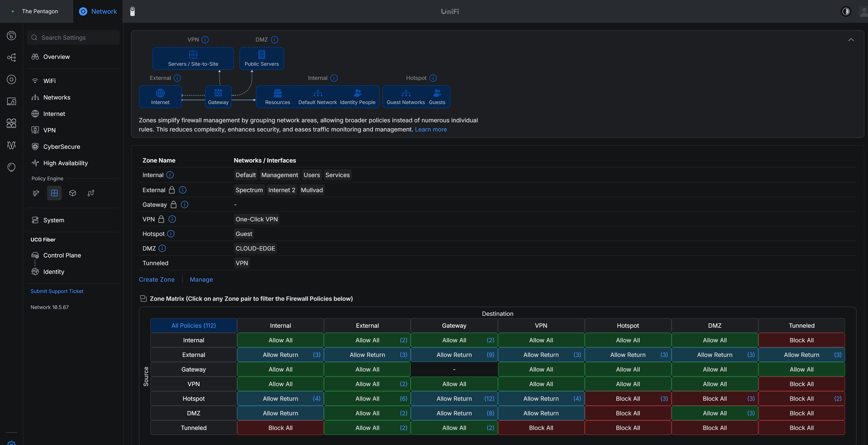The width and height of the screenshot is (868, 445).
Task: Open Internet settings in sidebar
Action: [74, 114]
